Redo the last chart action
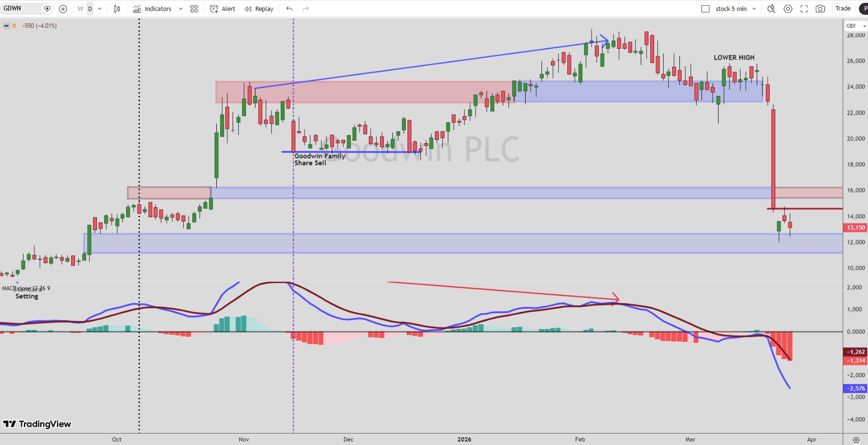868x445 pixels. tap(306, 9)
